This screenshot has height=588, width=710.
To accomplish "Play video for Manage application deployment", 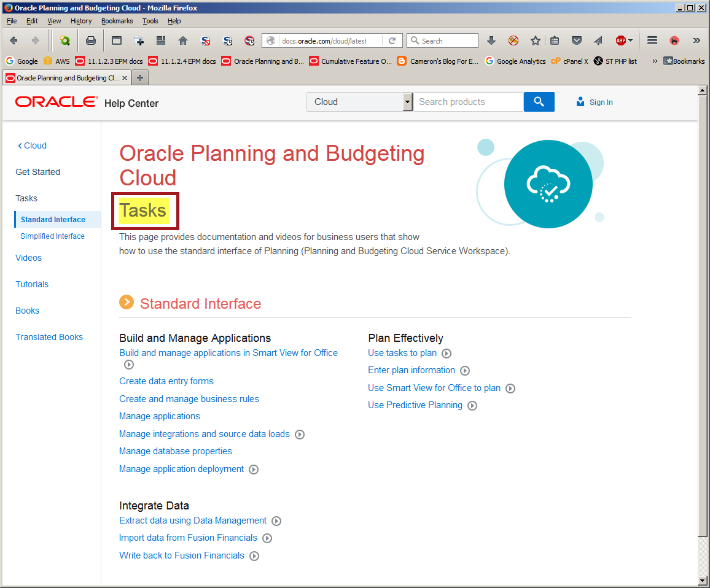I will [254, 470].
